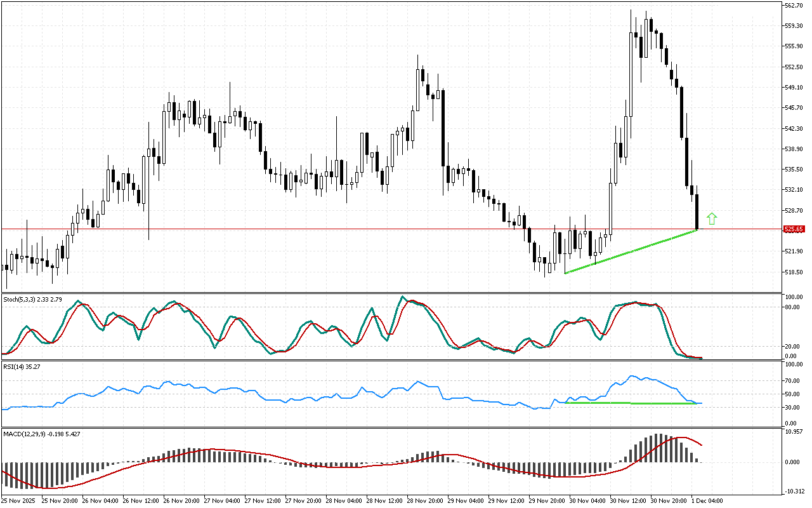Click the -10.312 value on the MACD scale
This screenshot has height=508, width=812.
pos(796,491)
